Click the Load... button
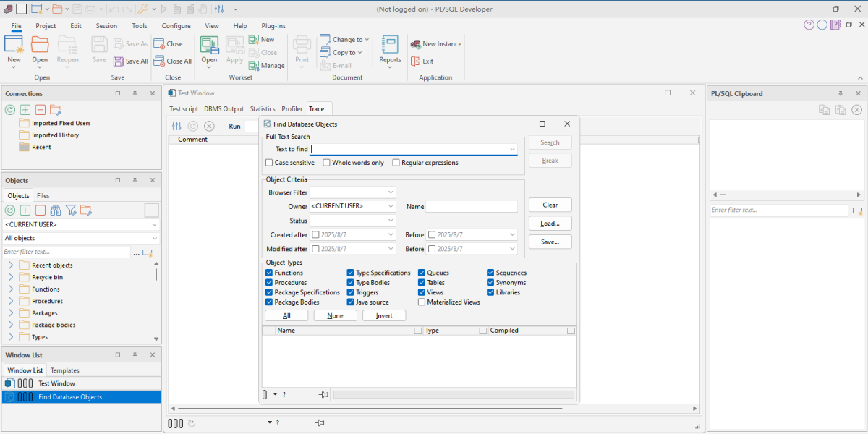868x434 pixels. point(550,224)
